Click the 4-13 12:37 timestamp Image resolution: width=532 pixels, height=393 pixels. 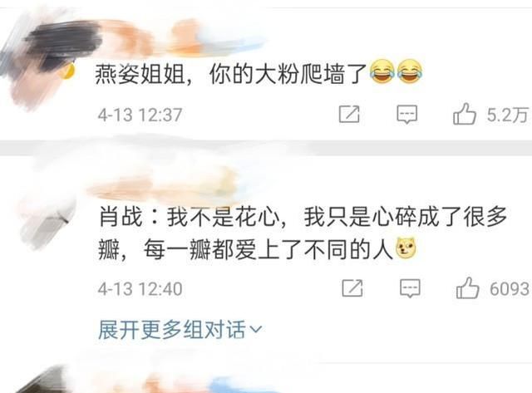(x=140, y=115)
